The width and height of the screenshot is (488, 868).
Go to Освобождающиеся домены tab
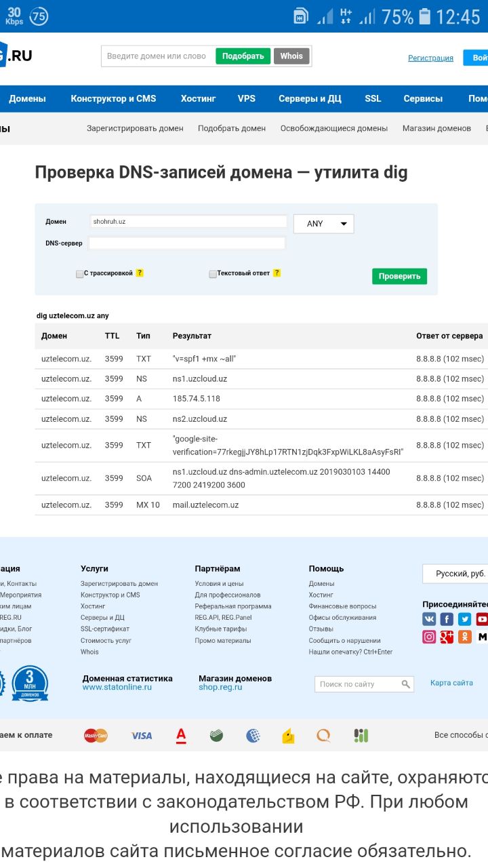pos(334,128)
